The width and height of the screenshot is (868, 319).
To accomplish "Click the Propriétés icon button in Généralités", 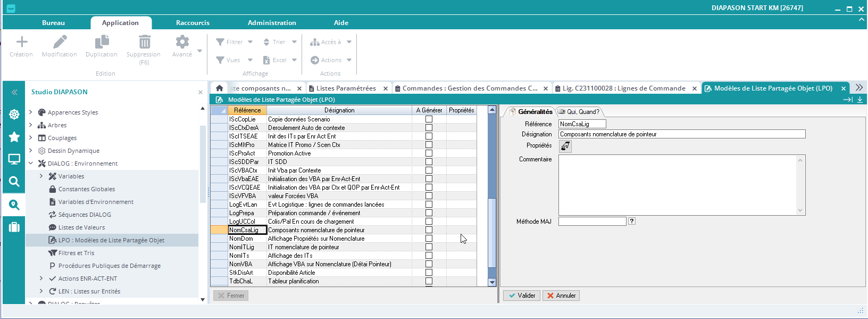I will pos(565,146).
